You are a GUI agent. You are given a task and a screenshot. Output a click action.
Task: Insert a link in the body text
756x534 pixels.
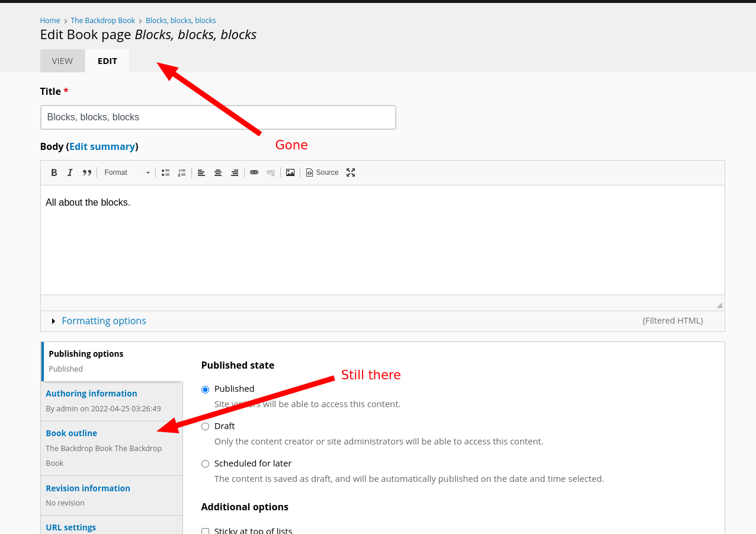[254, 172]
